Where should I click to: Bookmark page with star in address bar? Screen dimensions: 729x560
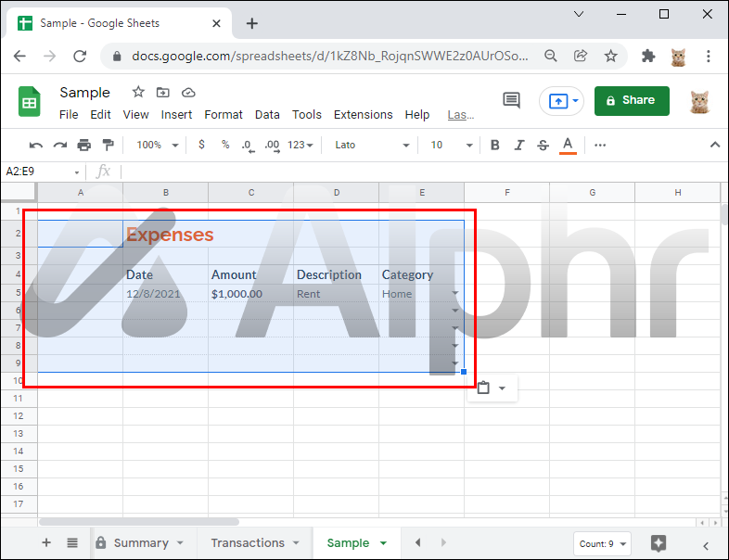(610, 57)
